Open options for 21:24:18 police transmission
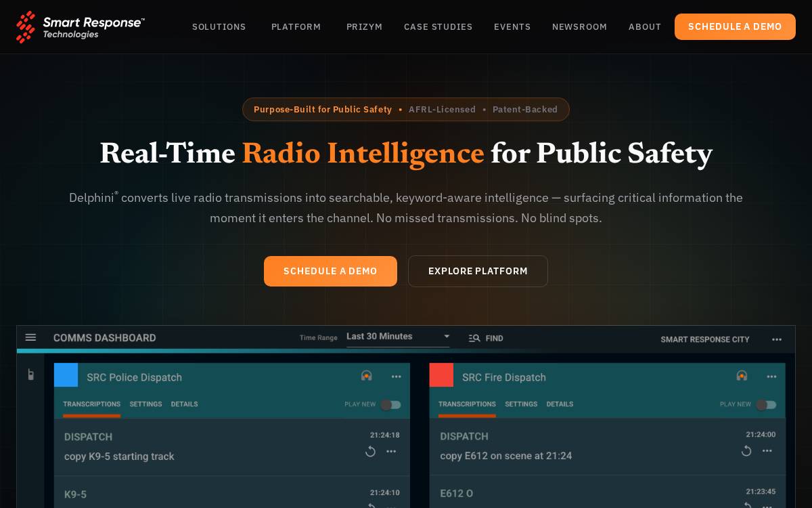The height and width of the screenshot is (508, 812). click(391, 451)
